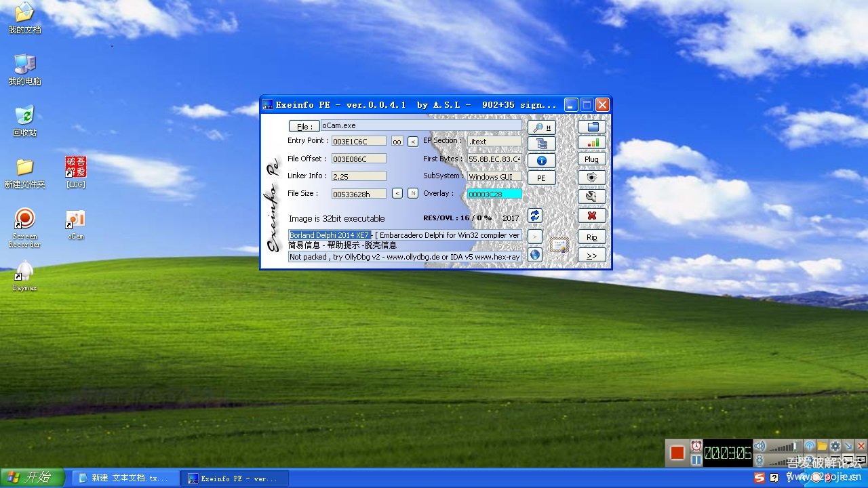Image resolution: width=868 pixels, height=488 pixels.
Task: Click the bar chart statistics button
Action: pos(592,142)
